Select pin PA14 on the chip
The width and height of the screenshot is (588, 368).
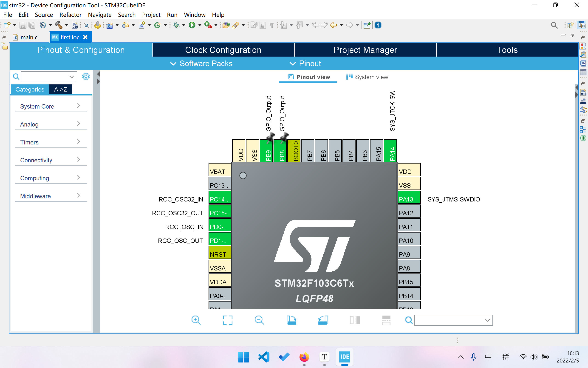click(390, 151)
